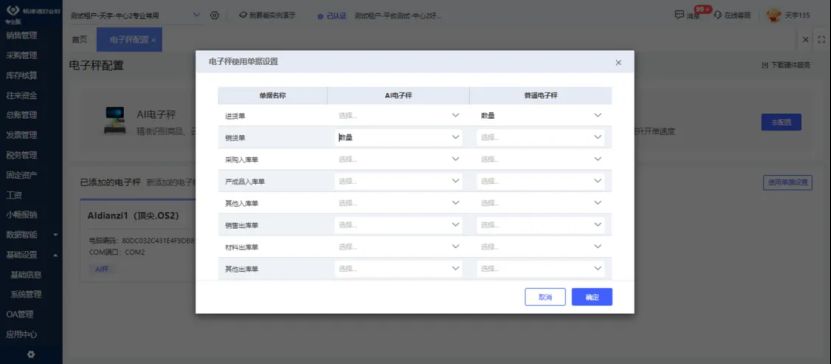
Task: Expand AI电子秤 dropdown for 采购入库单 row
Action: point(399,159)
